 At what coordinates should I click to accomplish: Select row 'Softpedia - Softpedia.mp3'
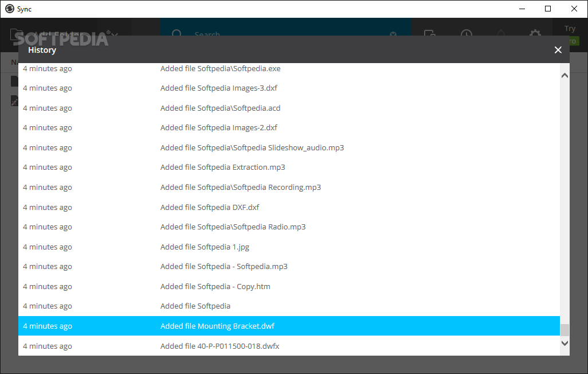tap(289, 267)
